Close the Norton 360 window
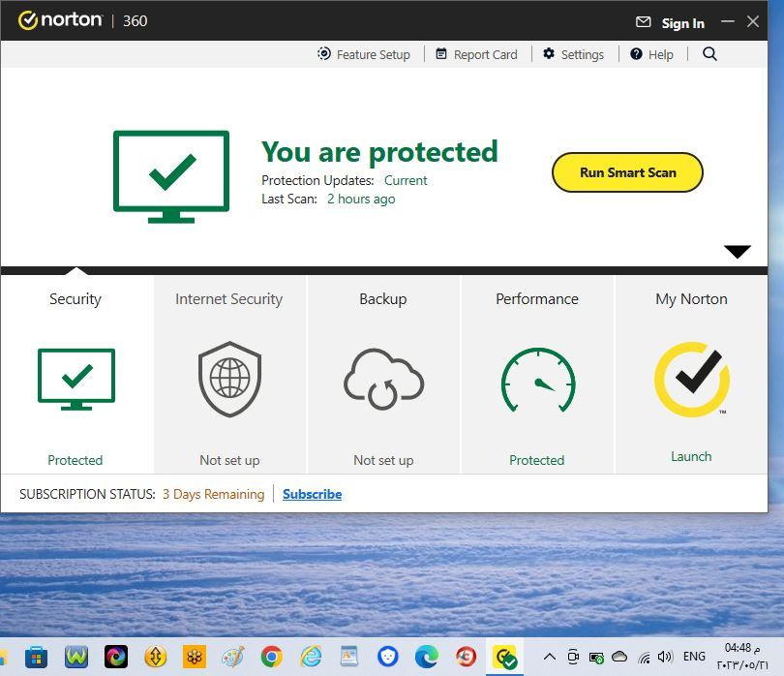Viewport: 784px width, 676px height. pos(753,21)
